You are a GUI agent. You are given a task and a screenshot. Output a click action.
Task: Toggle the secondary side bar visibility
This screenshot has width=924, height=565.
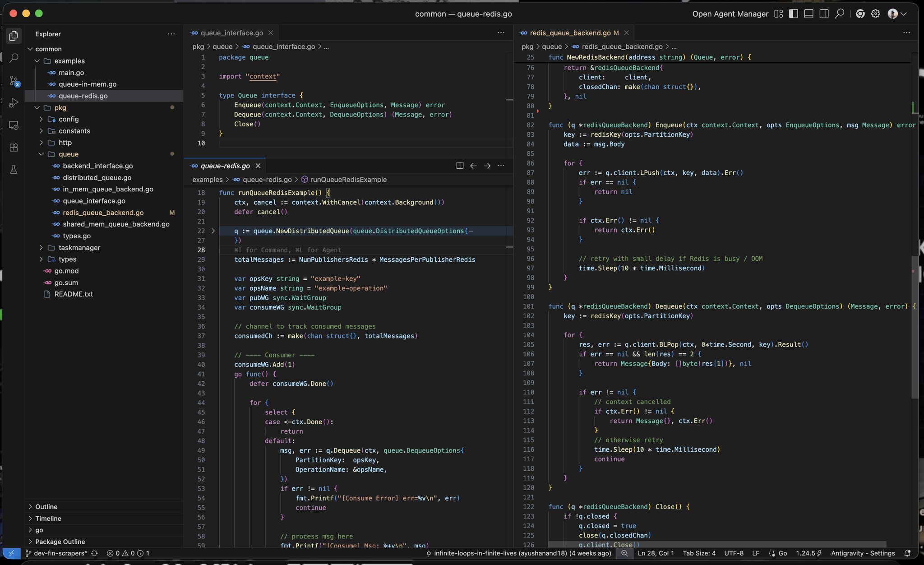pyautogui.click(x=824, y=14)
